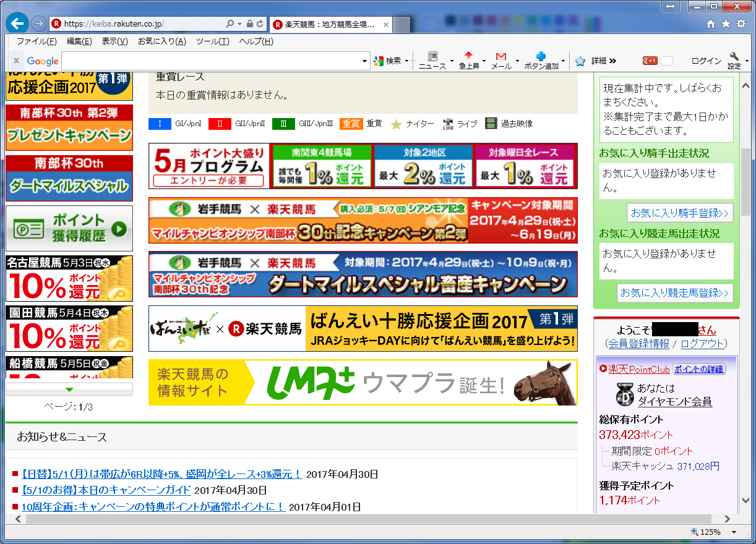Click the red GⅡ/JpnⅡ legend icon
The height and width of the screenshot is (544, 756).
coord(219,124)
